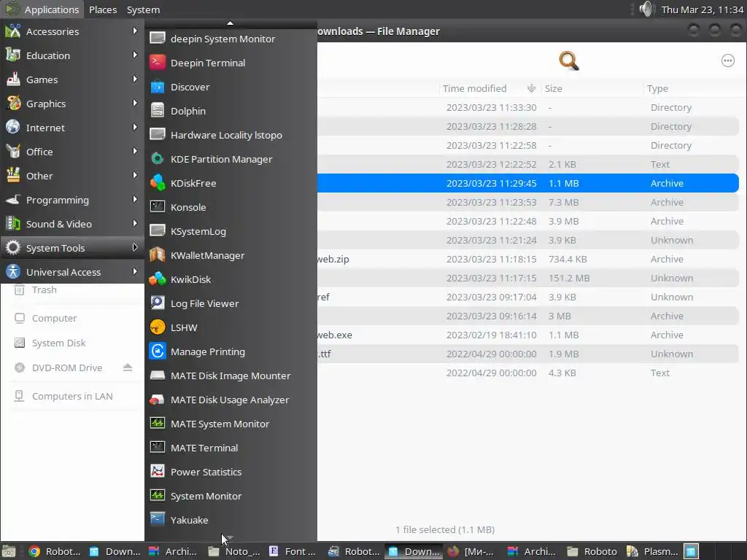Image resolution: width=747 pixels, height=560 pixels.
Task: Open the clock Thu Mar 23, 11:34
Action: tap(703, 9)
